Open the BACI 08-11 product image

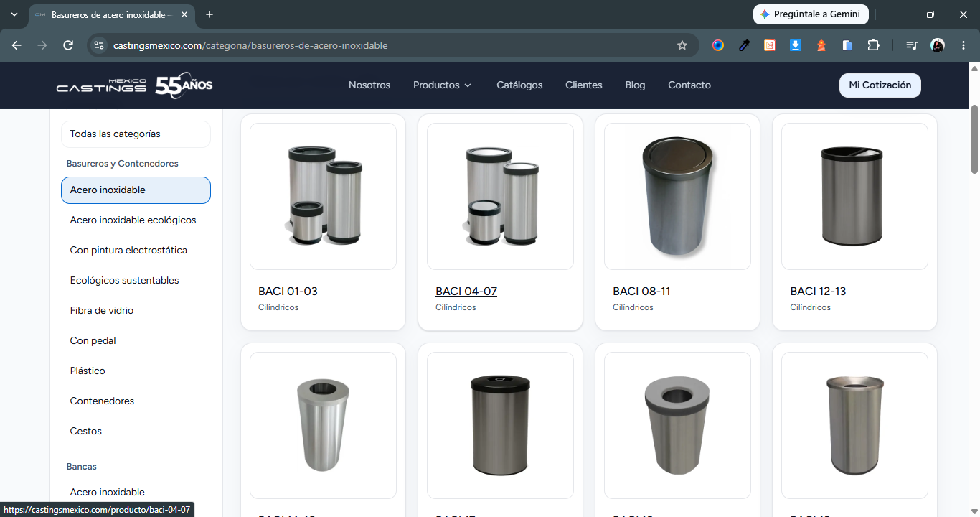[x=677, y=196]
